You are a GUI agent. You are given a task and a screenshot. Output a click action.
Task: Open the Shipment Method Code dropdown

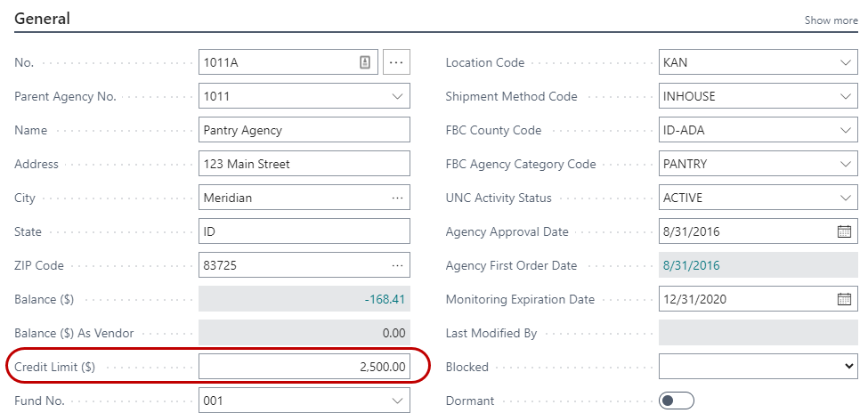pos(845,96)
